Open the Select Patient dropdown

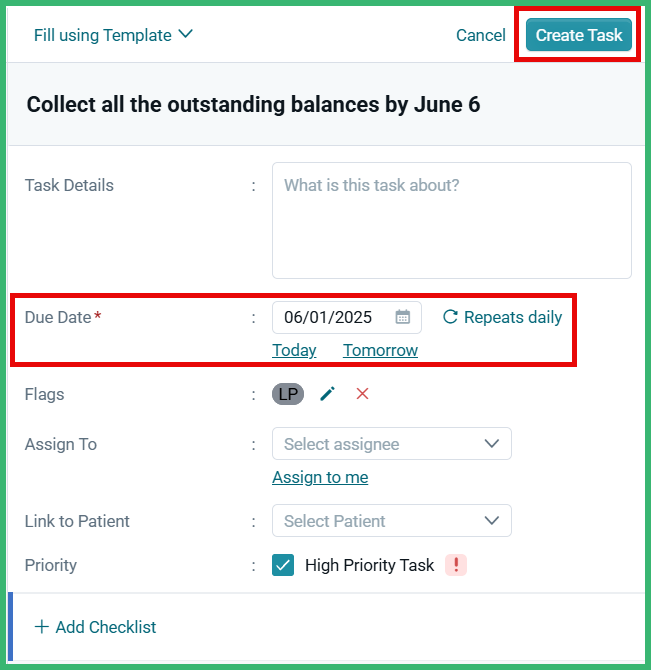click(x=392, y=521)
